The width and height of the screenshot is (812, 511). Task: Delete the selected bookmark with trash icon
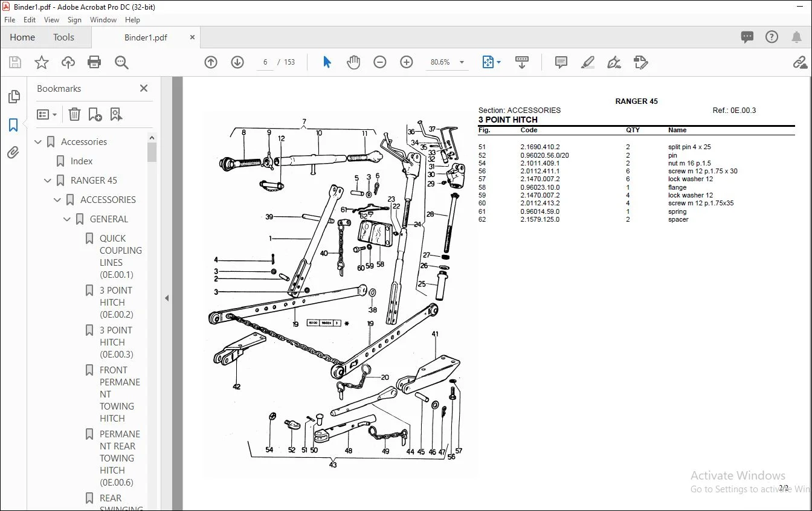74,114
